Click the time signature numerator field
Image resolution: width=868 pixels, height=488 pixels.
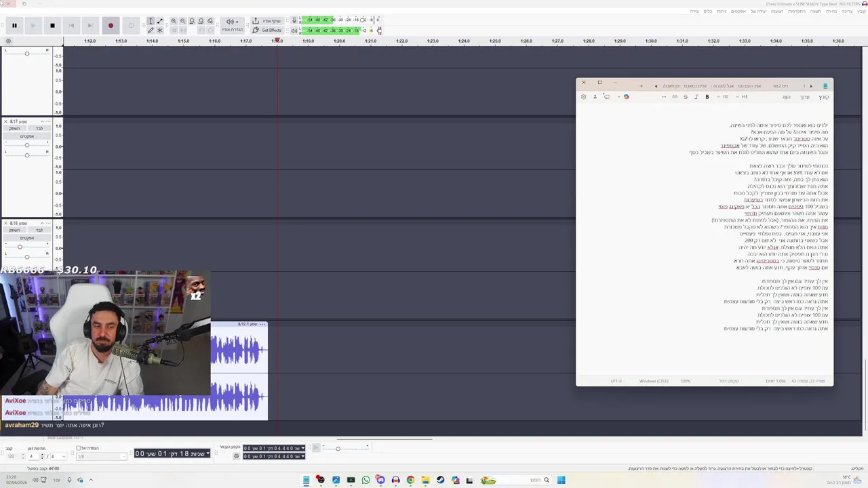tap(33, 456)
